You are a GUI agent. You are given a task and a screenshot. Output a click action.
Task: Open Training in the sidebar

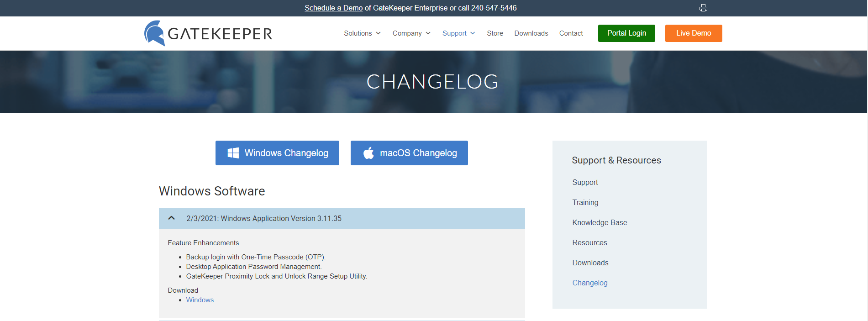click(x=585, y=202)
